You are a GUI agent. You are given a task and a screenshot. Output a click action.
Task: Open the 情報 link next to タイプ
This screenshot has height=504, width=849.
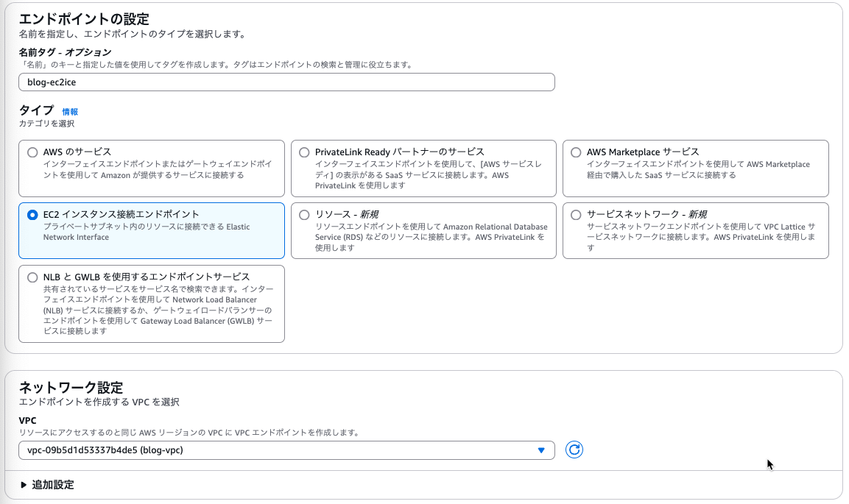(x=70, y=111)
